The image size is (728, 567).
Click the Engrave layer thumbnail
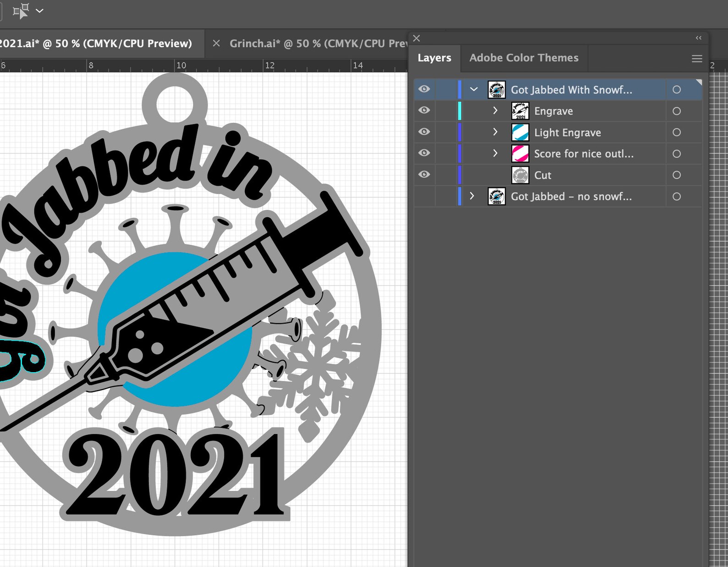pos(520,111)
